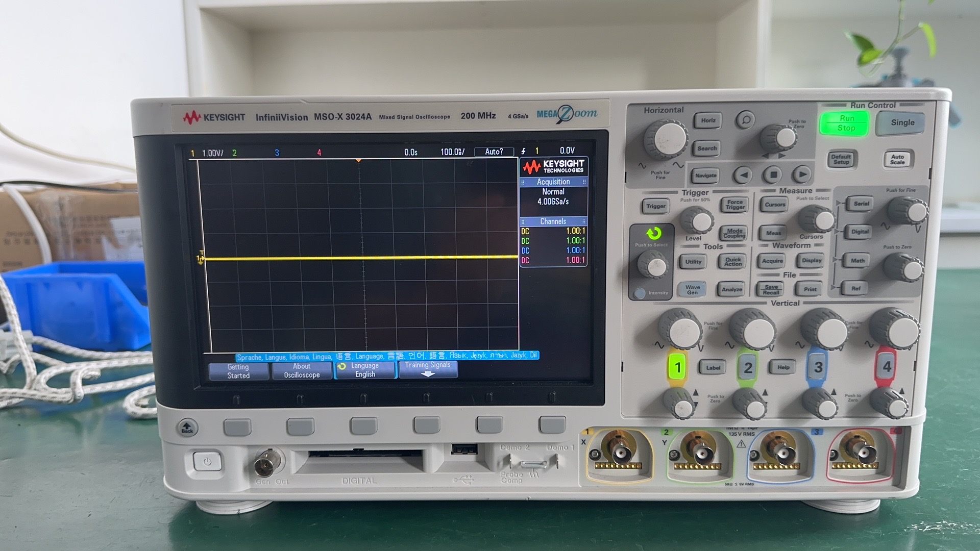Image resolution: width=980 pixels, height=551 pixels.
Task: Click the Analyze button
Action: (731, 290)
